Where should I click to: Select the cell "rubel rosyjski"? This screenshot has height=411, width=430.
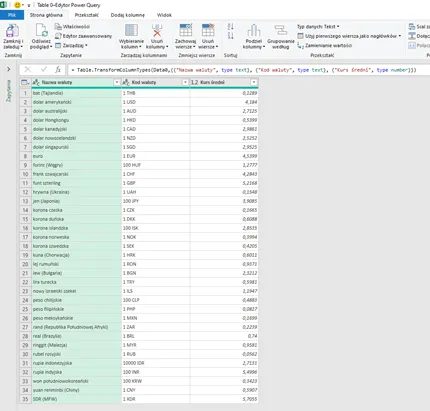[x=76, y=354]
